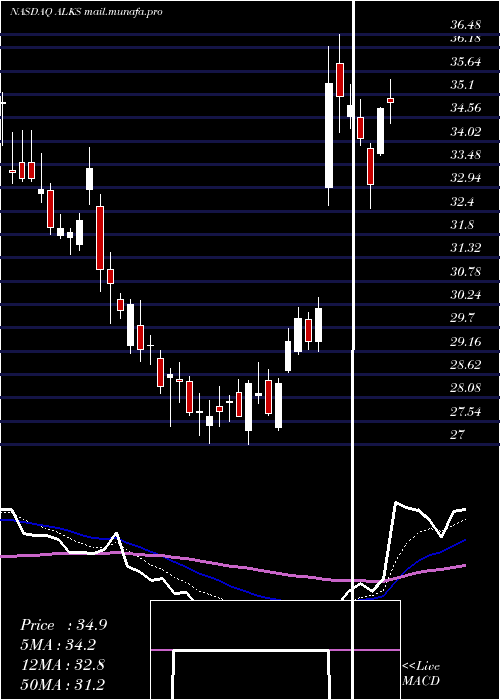Click the 33.48 price axis label
Screen dimensions: 500x700
466,155
